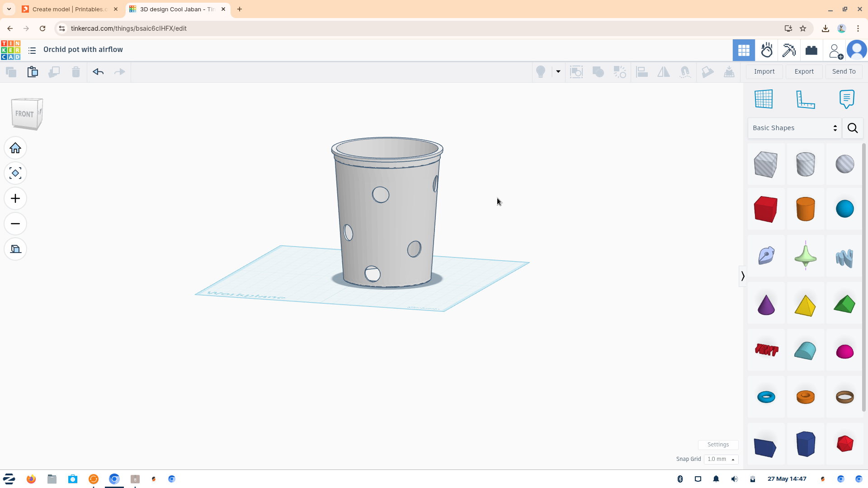Open the design list menu icon
868x488 pixels.
click(32, 51)
